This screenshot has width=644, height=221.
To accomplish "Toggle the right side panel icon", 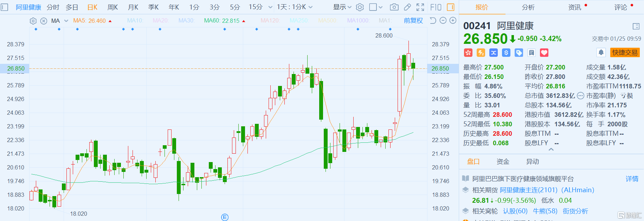I will pos(450,7).
